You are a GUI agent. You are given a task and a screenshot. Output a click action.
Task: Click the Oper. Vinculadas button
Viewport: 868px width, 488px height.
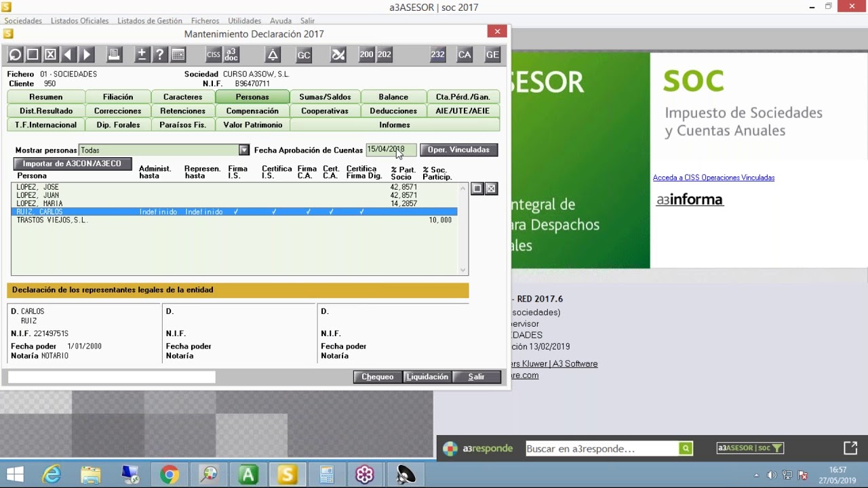458,150
